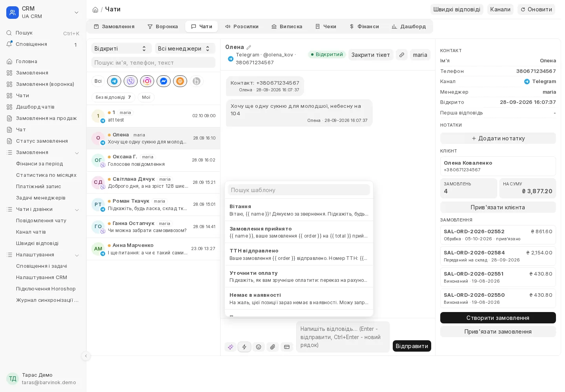Switch to the Воронка tab
Screen dimensions: 565x392
(162, 27)
